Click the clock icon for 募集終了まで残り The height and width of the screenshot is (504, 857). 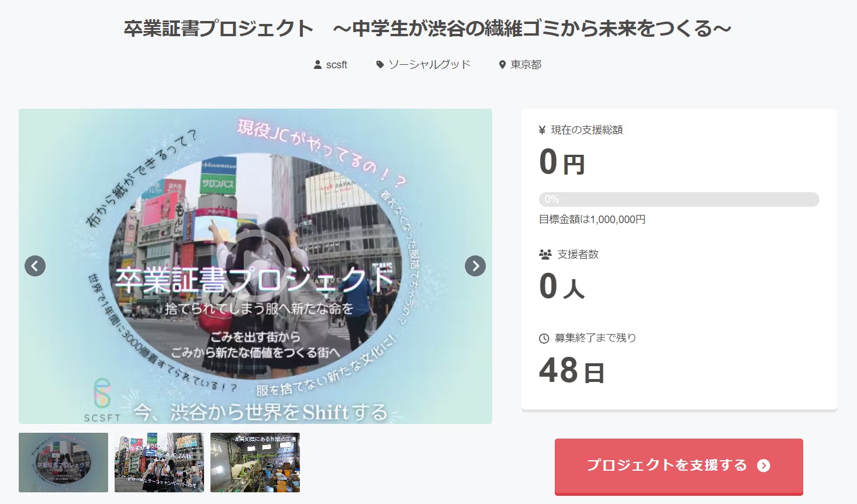click(544, 338)
